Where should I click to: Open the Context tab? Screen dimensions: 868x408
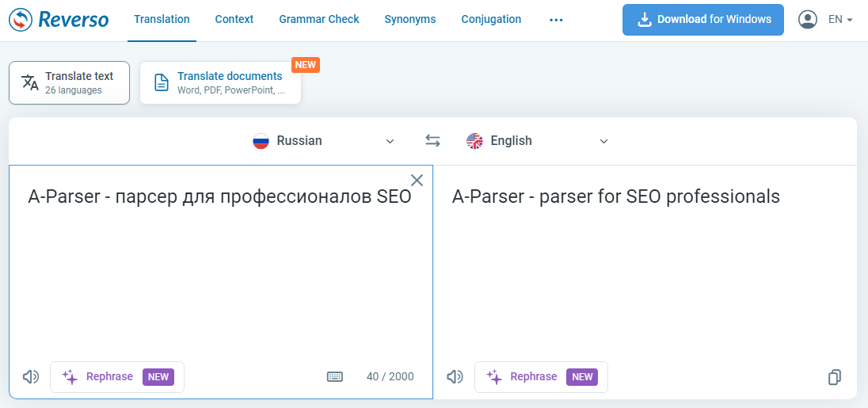click(x=234, y=19)
